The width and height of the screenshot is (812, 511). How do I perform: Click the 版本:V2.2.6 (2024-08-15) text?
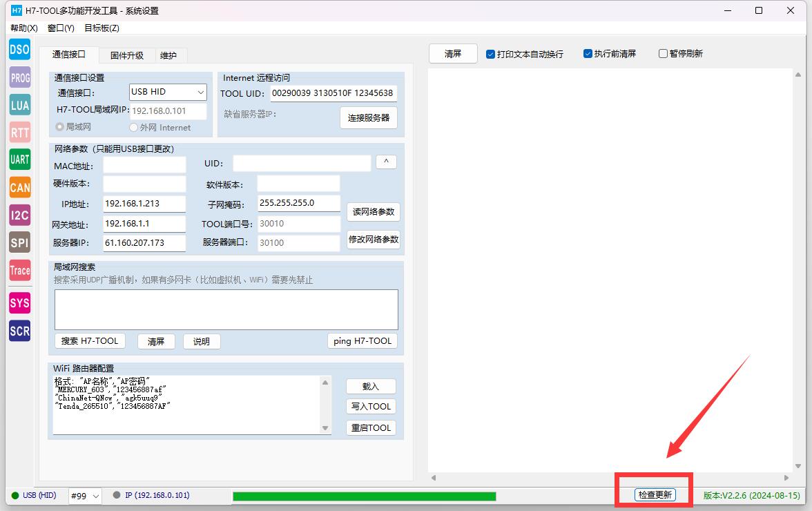point(751,496)
